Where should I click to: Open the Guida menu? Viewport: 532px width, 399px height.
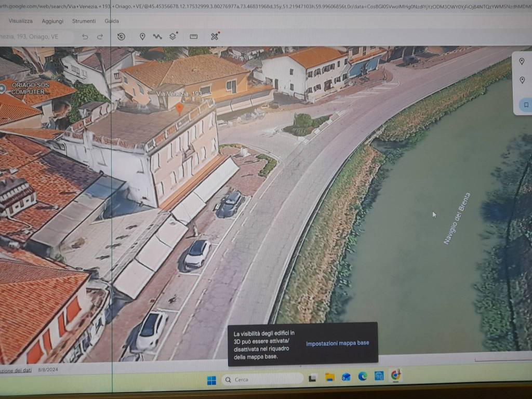(x=112, y=21)
